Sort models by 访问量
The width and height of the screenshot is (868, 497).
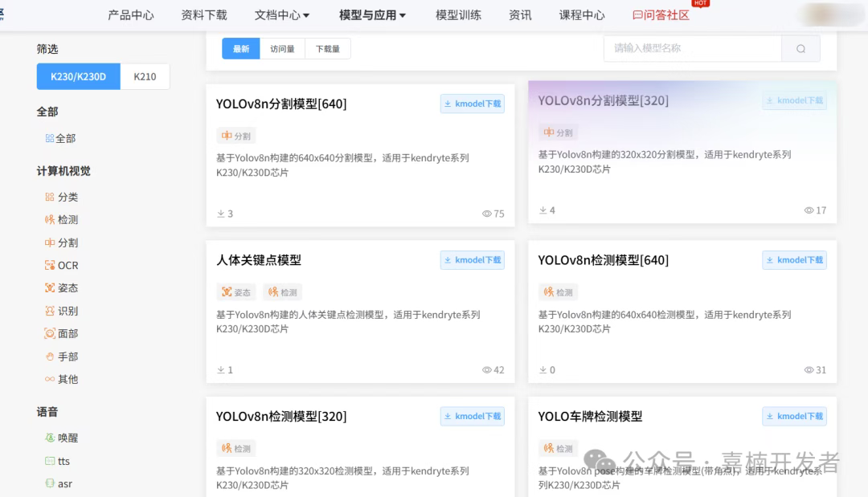coord(282,49)
